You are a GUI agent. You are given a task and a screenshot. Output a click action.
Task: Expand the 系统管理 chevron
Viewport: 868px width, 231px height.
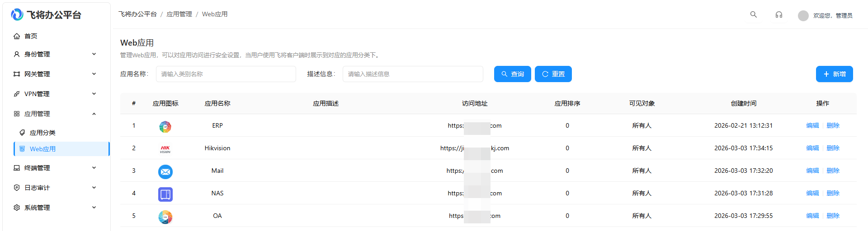click(94, 208)
